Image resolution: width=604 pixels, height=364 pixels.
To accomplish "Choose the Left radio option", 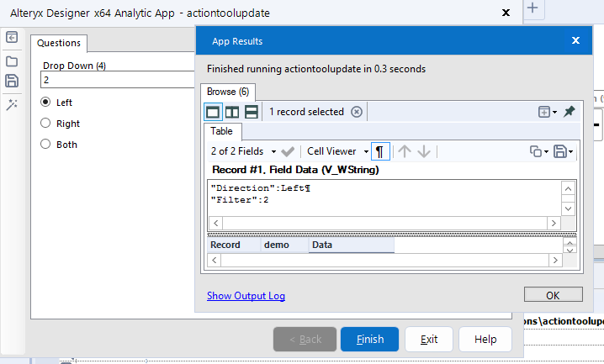I will (45, 103).
